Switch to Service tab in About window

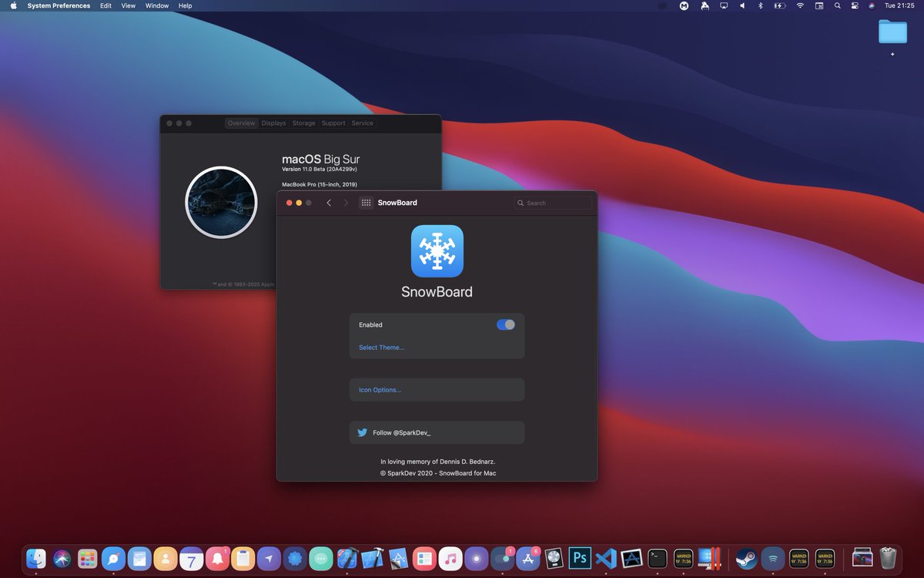point(362,123)
